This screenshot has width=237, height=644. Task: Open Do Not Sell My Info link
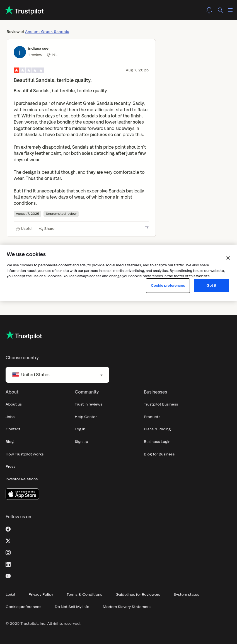point(72,607)
